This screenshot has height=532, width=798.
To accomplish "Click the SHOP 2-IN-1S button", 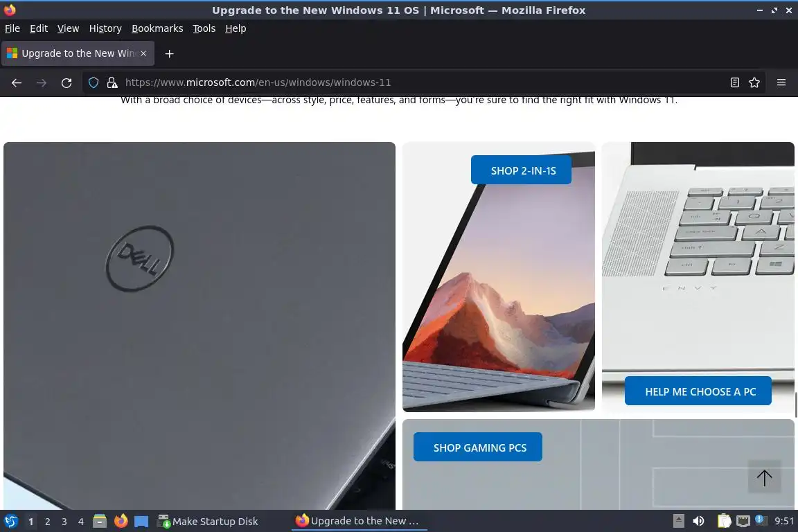I will click(521, 170).
